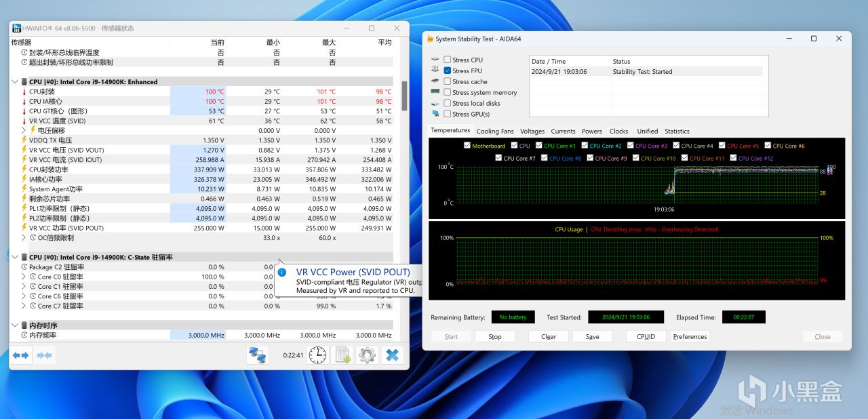Click the clock icon on OC倍频限制 row
This screenshot has width=868, height=419.
tap(32, 238)
